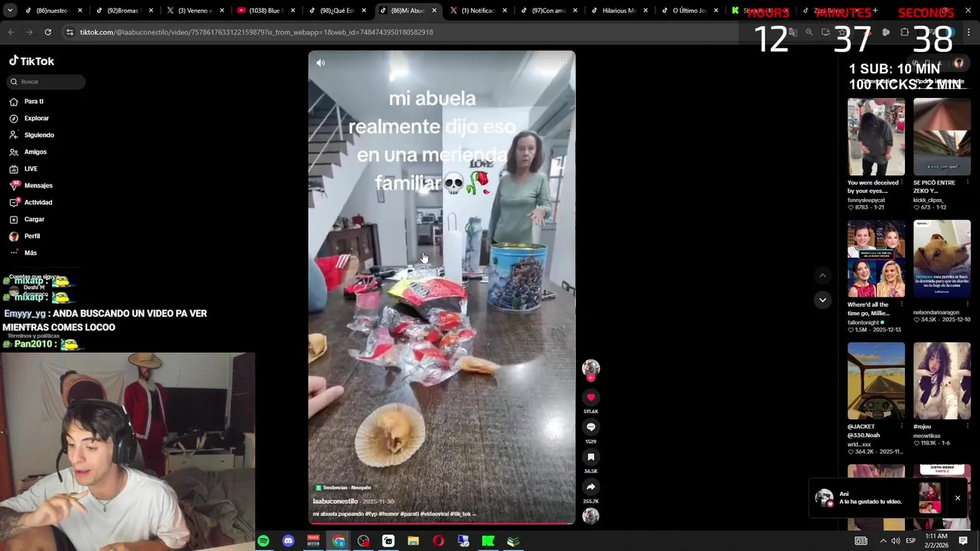Open the Tendencias - Neuquén tag

[343, 487]
